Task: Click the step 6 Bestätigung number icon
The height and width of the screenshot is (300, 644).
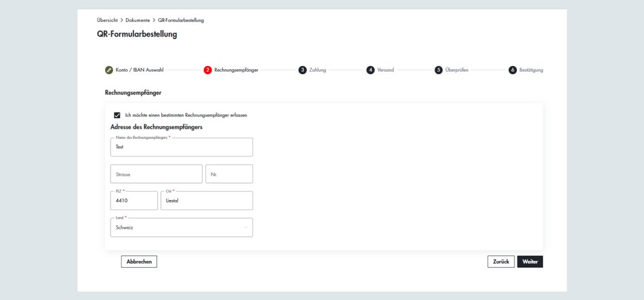Action: coord(513,70)
